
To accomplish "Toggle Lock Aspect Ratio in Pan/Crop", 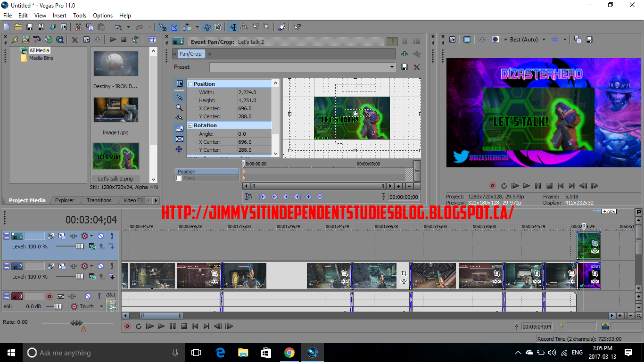I will [x=179, y=128].
